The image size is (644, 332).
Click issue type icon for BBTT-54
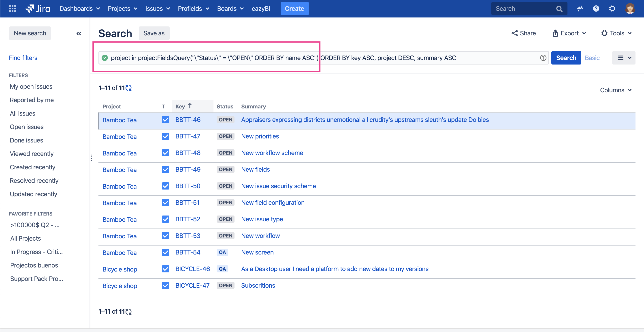(x=165, y=252)
